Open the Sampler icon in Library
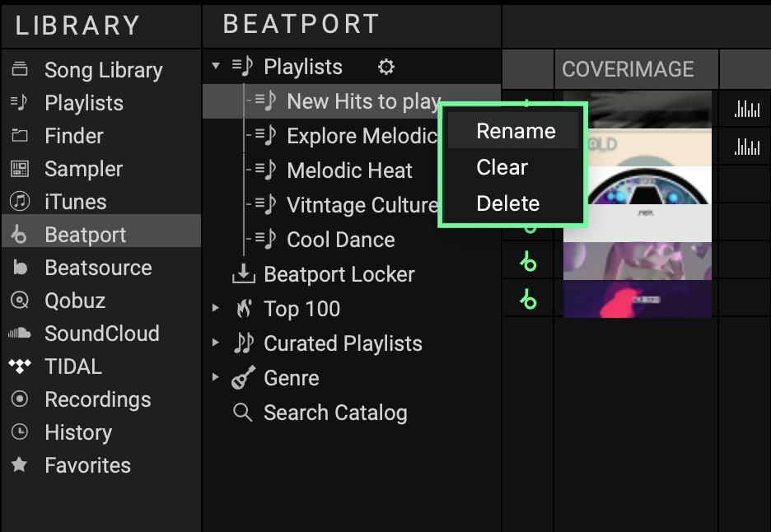Screen dimensions: 771x532 click(19, 169)
